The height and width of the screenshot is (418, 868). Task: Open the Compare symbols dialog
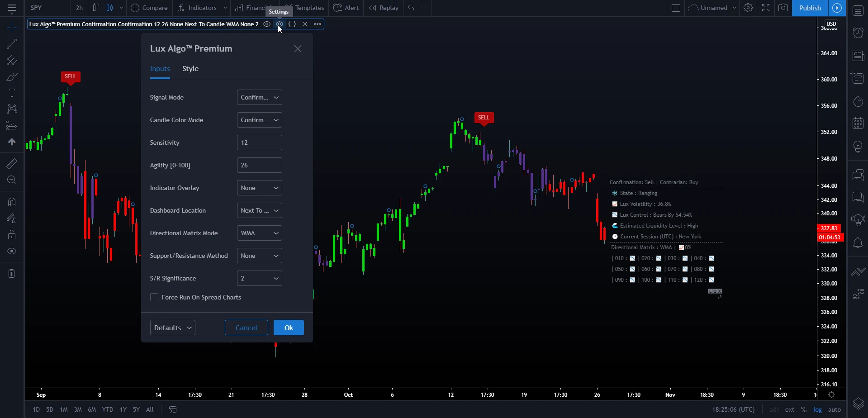pyautogui.click(x=149, y=8)
